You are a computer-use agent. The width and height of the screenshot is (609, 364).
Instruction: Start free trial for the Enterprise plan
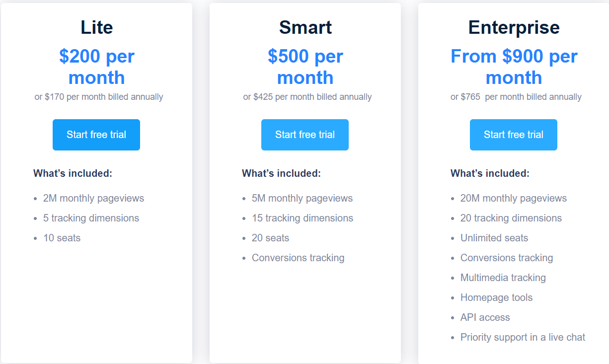tap(513, 135)
